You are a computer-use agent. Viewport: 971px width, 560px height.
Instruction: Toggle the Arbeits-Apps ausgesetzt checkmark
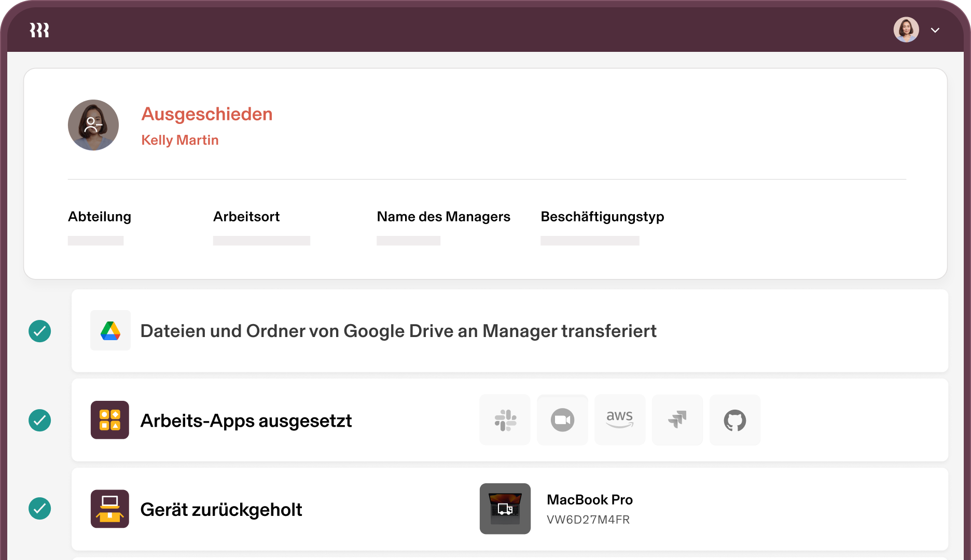(40, 421)
